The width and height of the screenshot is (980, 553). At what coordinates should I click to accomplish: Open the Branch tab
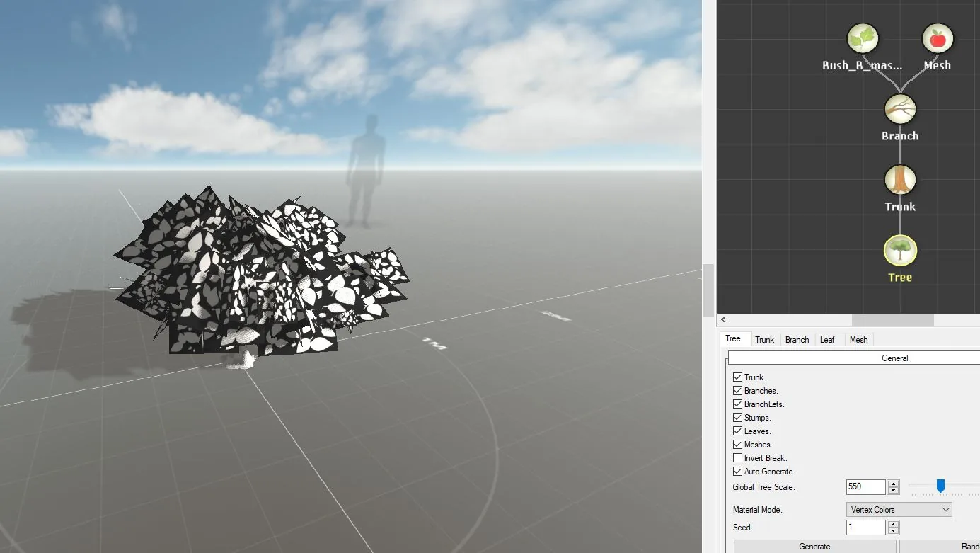coord(797,340)
